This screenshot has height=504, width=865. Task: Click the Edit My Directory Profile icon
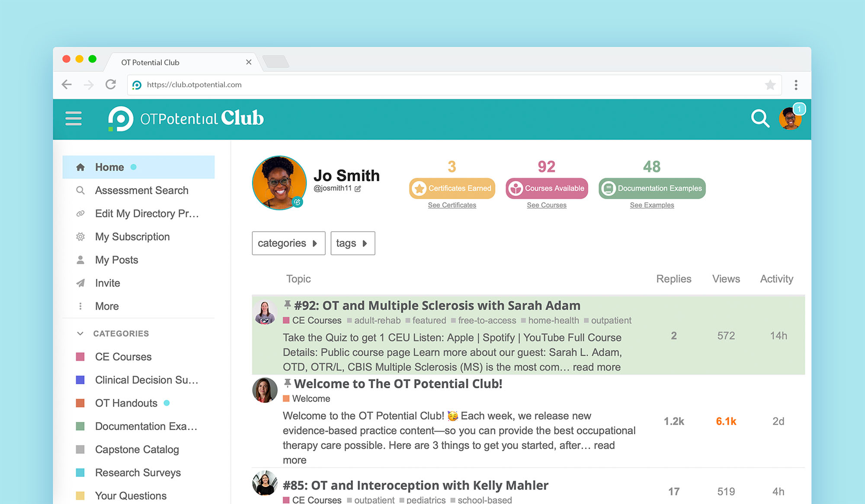point(80,214)
